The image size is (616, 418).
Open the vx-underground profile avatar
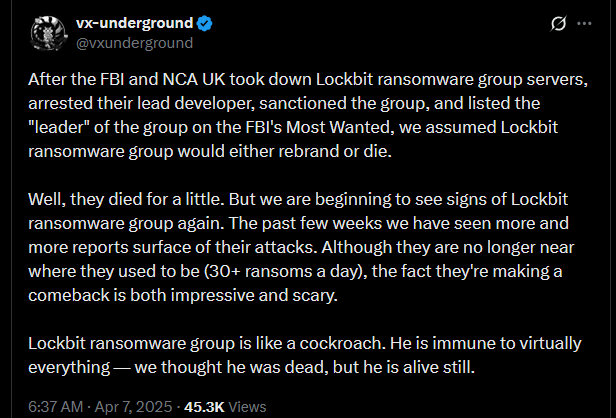coord(47,33)
